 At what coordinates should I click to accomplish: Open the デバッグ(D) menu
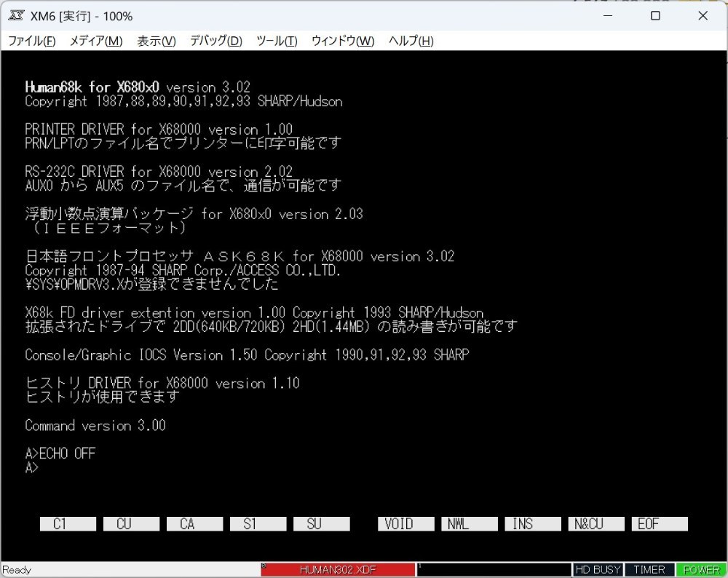click(216, 41)
